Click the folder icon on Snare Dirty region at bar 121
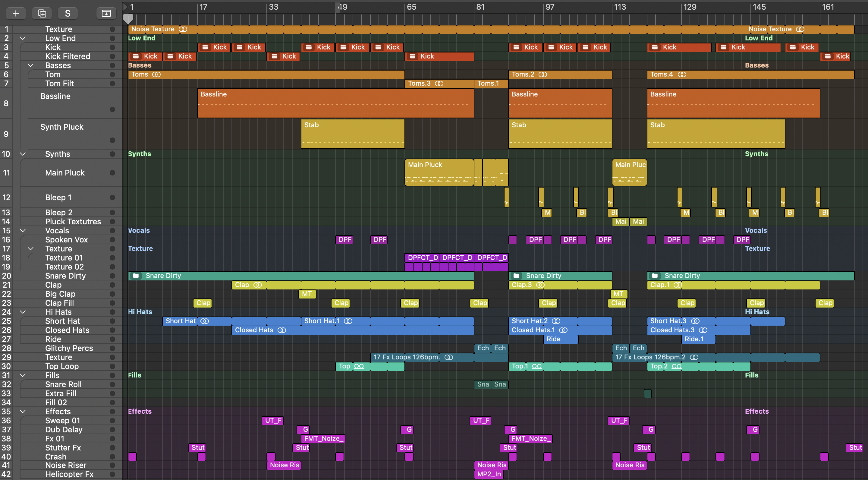This screenshot has width=868, height=480. (655, 276)
